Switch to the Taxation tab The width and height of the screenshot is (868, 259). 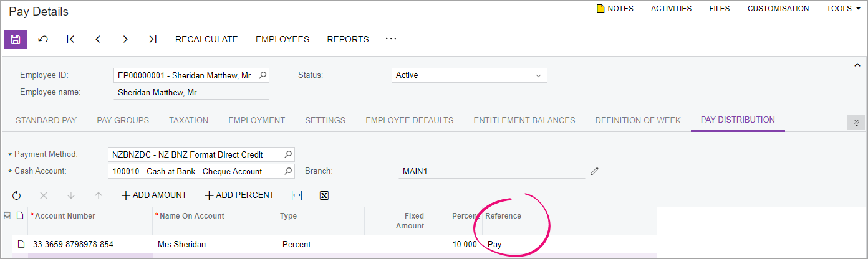click(x=188, y=120)
